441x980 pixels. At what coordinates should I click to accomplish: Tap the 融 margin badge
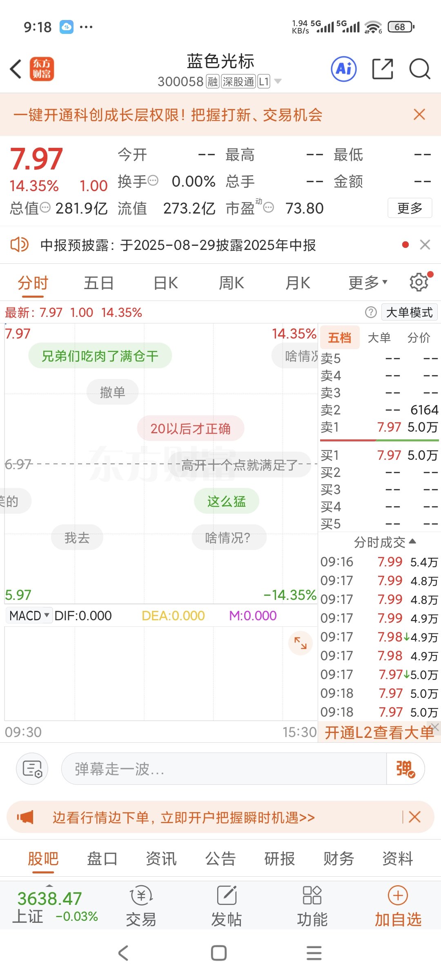pyautogui.click(x=212, y=82)
